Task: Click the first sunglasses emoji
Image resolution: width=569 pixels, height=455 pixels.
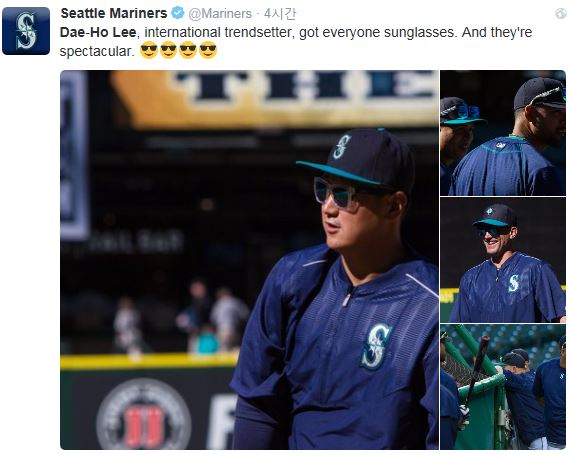Action: coord(149,50)
